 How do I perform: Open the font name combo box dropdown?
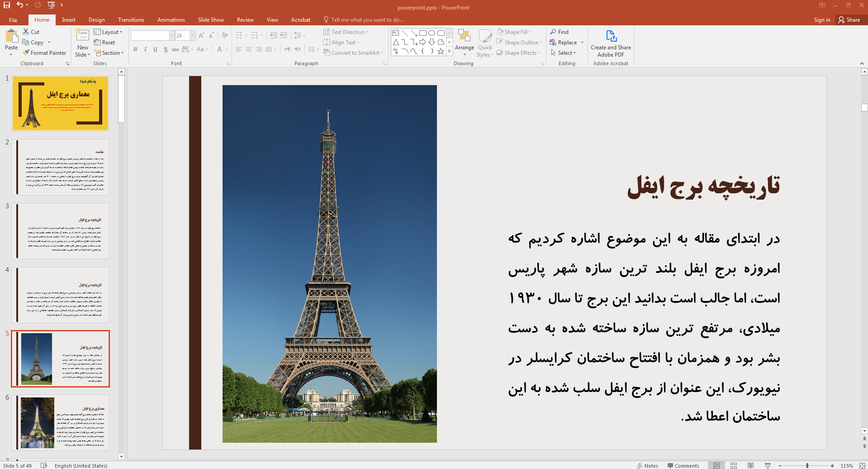(171, 35)
